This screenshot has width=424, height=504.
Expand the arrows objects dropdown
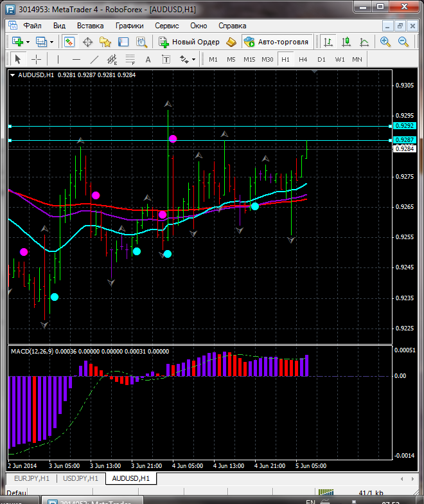coord(193,59)
